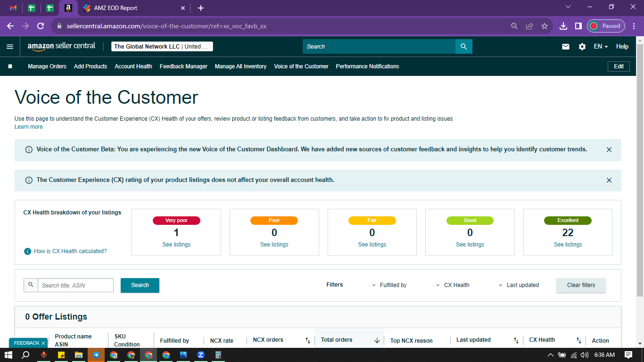Switch to the AMZ EOD Report tab
The height and width of the screenshot is (362, 644).
point(134,8)
